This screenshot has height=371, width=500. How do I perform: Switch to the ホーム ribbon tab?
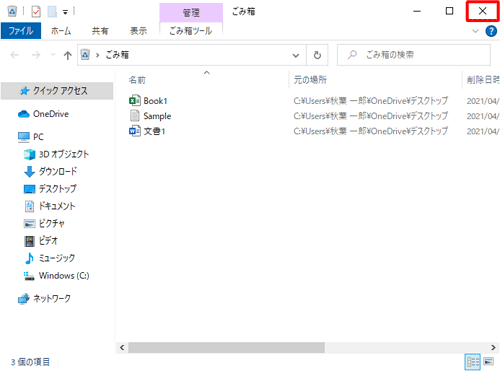[61, 31]
